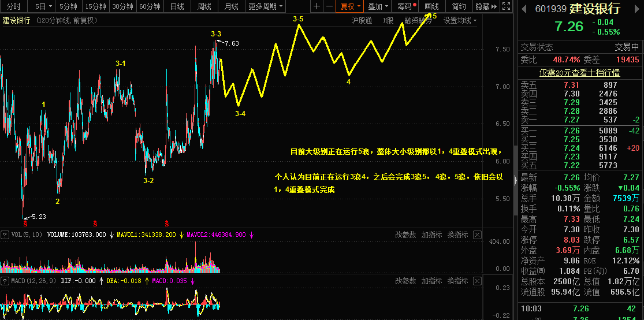
Task: Switch to the 周线 weekly chart
Action: point(204,6)
